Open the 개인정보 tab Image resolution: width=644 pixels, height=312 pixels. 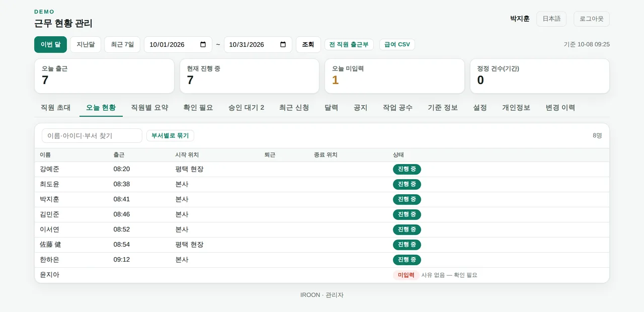[x=516, y=107]
